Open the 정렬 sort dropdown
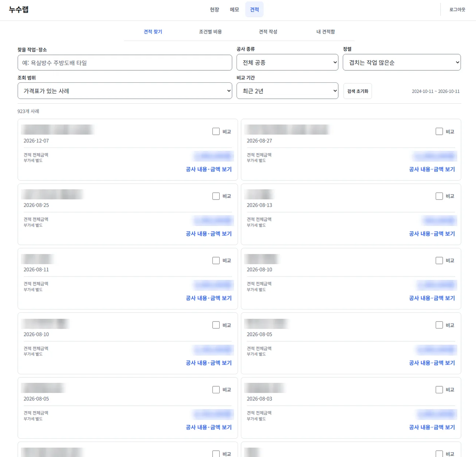 click(x=402, y=63)
